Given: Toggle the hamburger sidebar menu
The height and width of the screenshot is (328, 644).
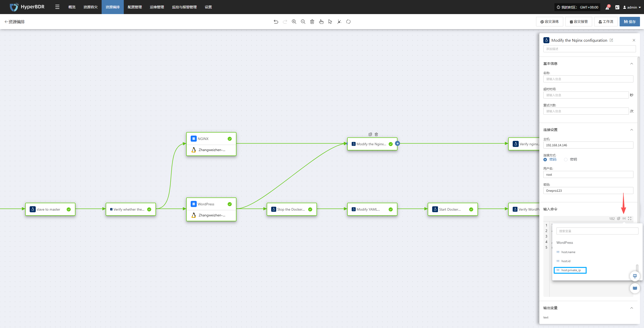Looking at the screenshot, I should click(x=57, y=7).
